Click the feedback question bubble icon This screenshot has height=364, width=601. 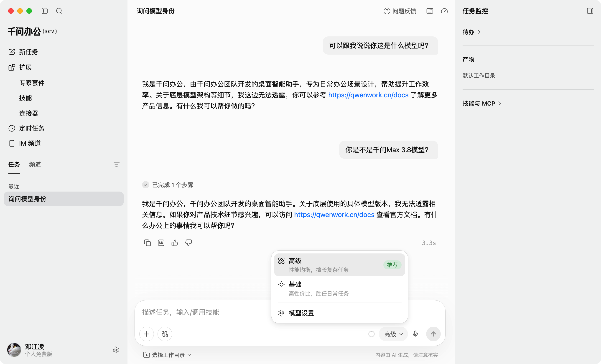coord(387,11)
